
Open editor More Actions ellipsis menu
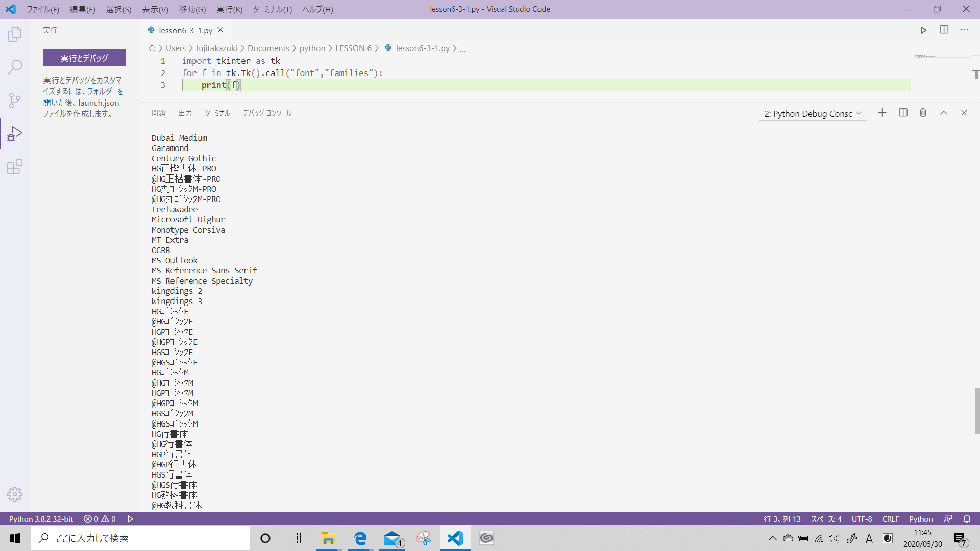click(x=964, y=30)
